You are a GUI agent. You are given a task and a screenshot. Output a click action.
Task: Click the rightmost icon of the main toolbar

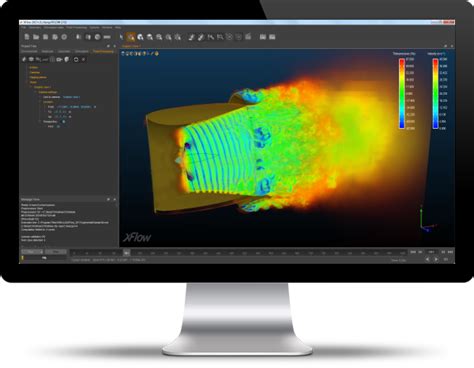tap(272, 37)
